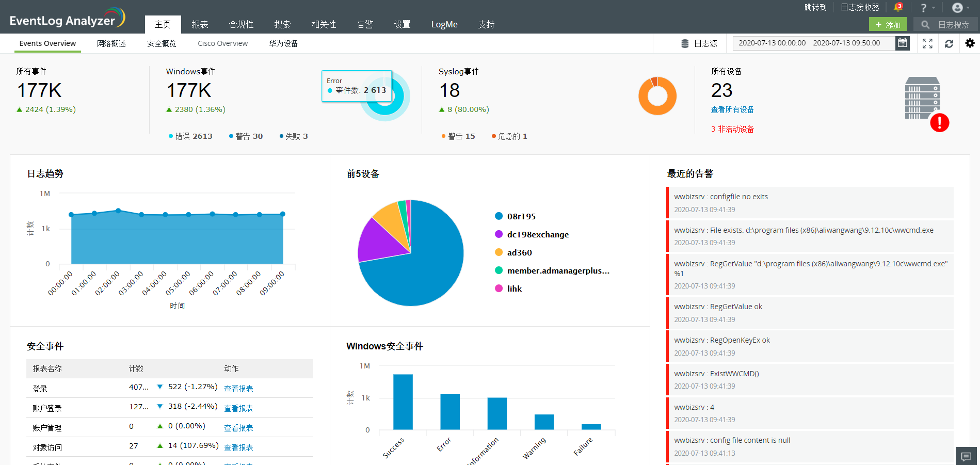The height and width of the screenshot is (465, 980).
Task: Open the 日志接收器 log receiver
Action: (x=860, y=7)
